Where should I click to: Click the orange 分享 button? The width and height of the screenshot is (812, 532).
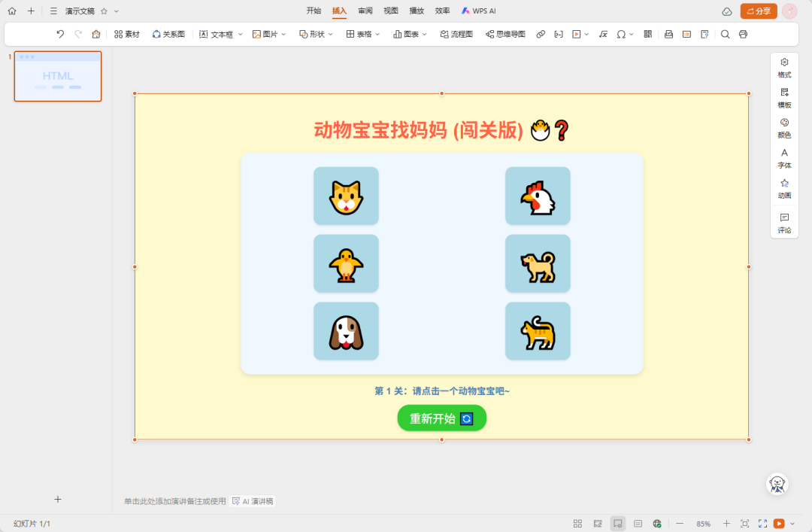pyautogui.click(x=758, y=11)
